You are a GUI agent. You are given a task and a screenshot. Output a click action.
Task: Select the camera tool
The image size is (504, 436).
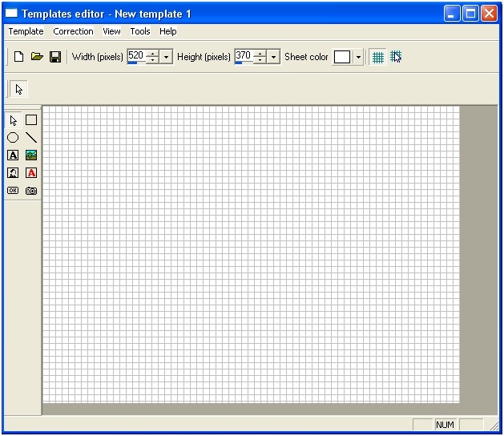[31, 191]
